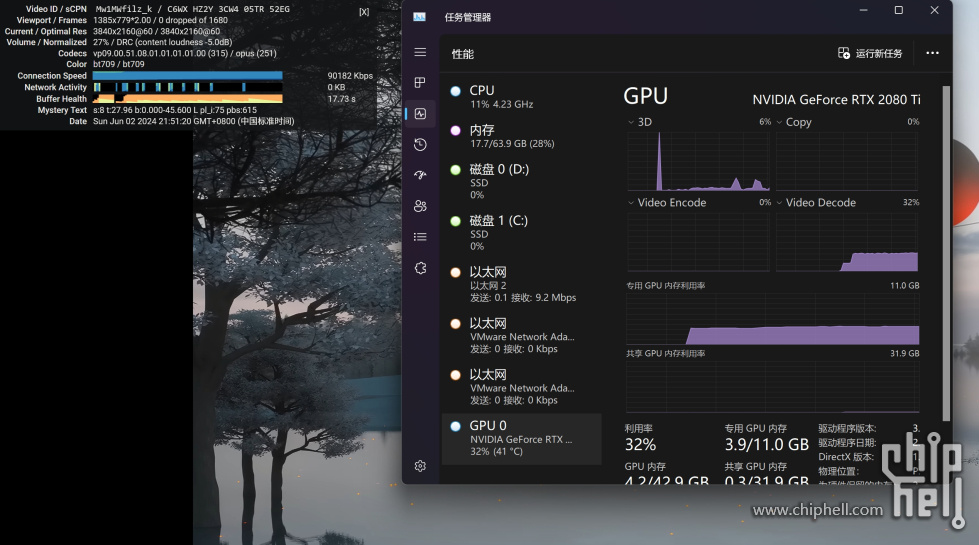This screenshot has height=545, width=979.
Task: Open the App history icon in sidebar
Action: (x=420, y=145)
